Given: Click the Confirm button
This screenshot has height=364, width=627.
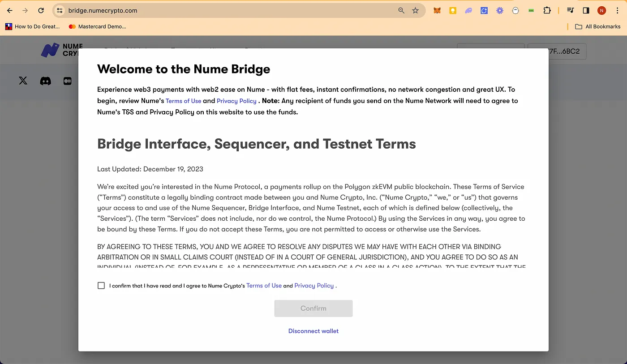Looking at the screenshot, I should coord(313,308).
